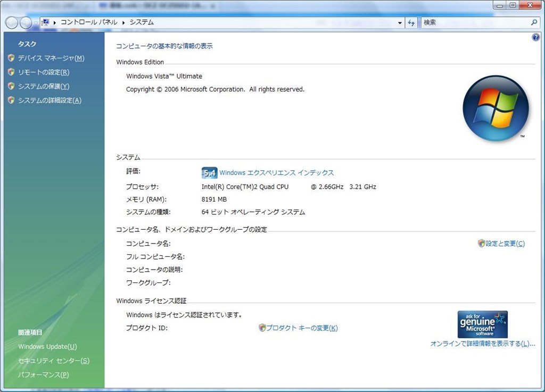Expand arrow between コントロール パネル and システム
545x392 pixels.
click(x=123, y=22)
